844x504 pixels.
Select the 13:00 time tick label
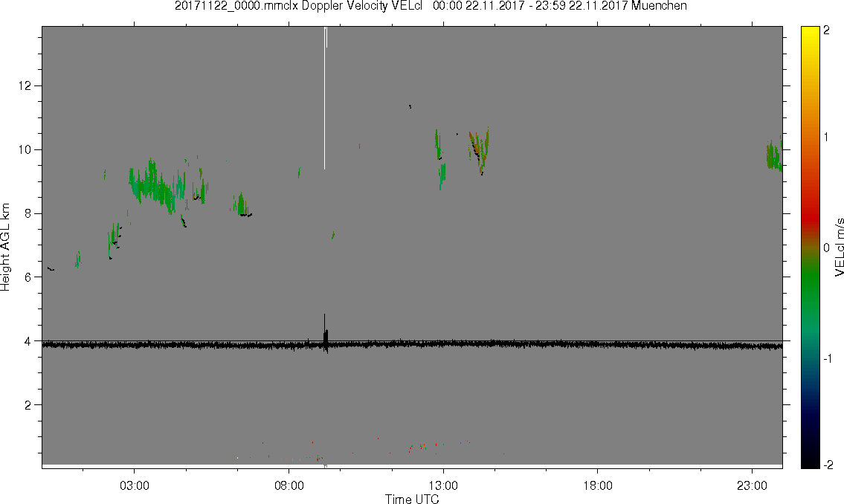[x=443, y=485]
